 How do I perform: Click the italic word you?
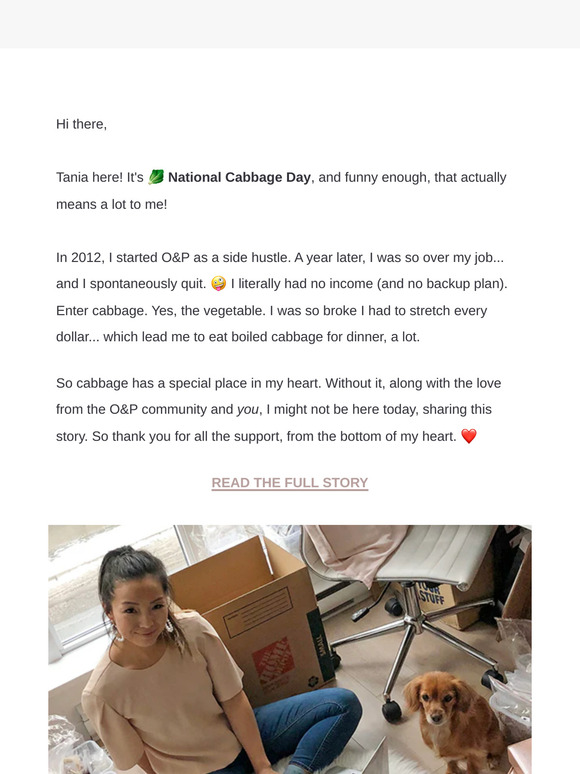pos(248,410)
